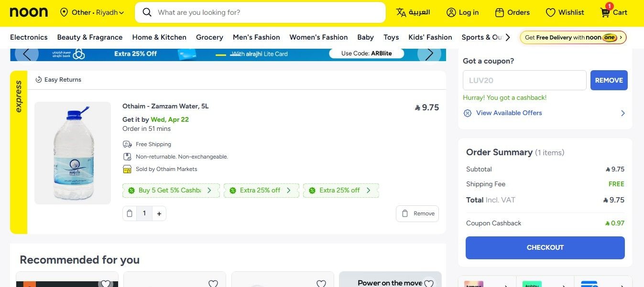Viewport: 644px width, 287px height.
Task: Open the Cart
Action: [614, 11]
